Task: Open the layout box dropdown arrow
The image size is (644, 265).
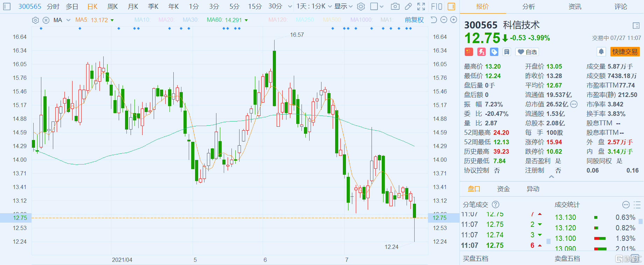Action: pos(382,6)
